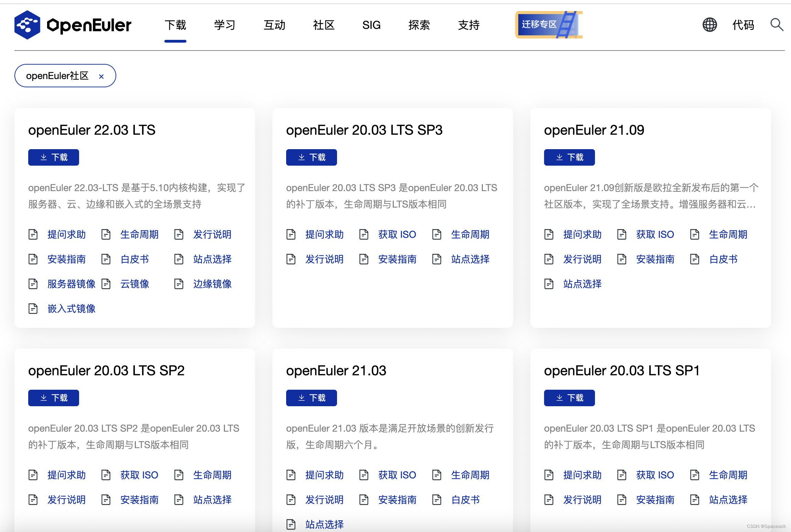Screen dimensions: 791x532
Task: Click document icon beside 边缘镜像
Action: pyautogui.click(x=179, y=284)
